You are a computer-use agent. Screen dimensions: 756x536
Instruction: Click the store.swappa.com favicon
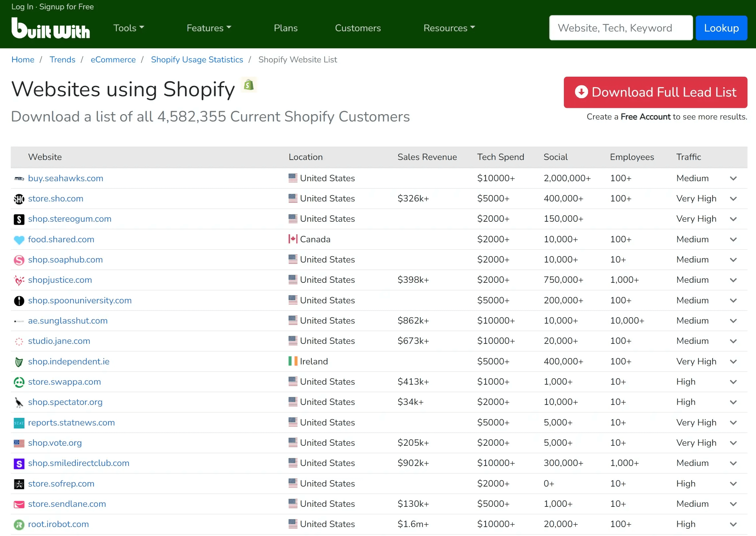pyautogui.click(x=19, y=382)
